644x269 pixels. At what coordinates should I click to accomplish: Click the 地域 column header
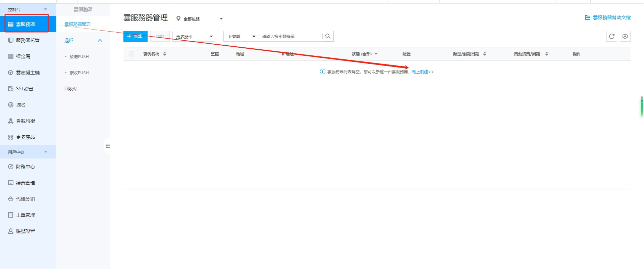pyautogui.click(x=240, y=54)
